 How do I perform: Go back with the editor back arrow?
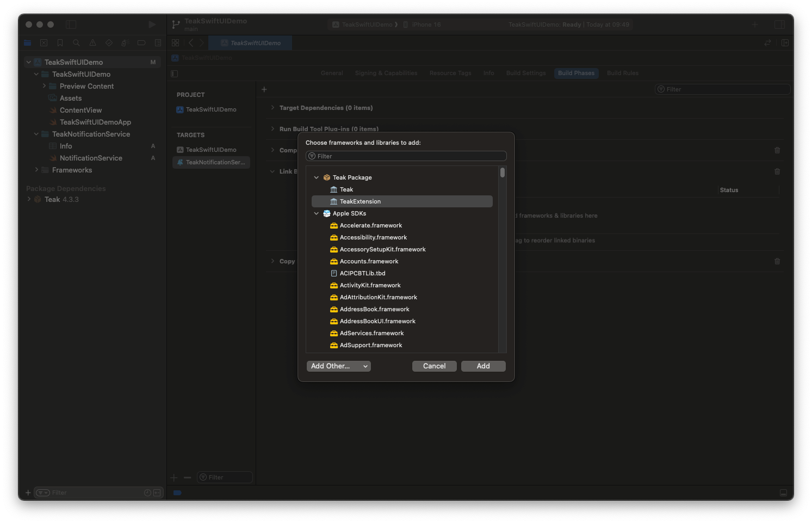[x=191, y=43]
